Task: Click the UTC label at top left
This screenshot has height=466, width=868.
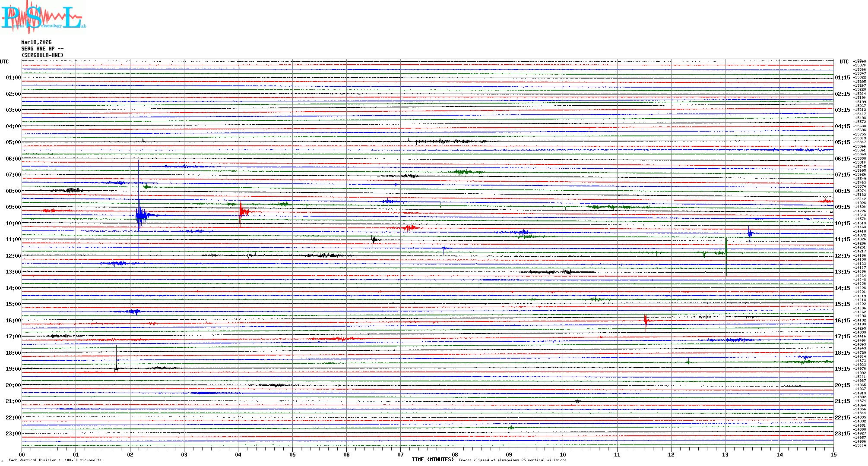Action: (4, 62)
